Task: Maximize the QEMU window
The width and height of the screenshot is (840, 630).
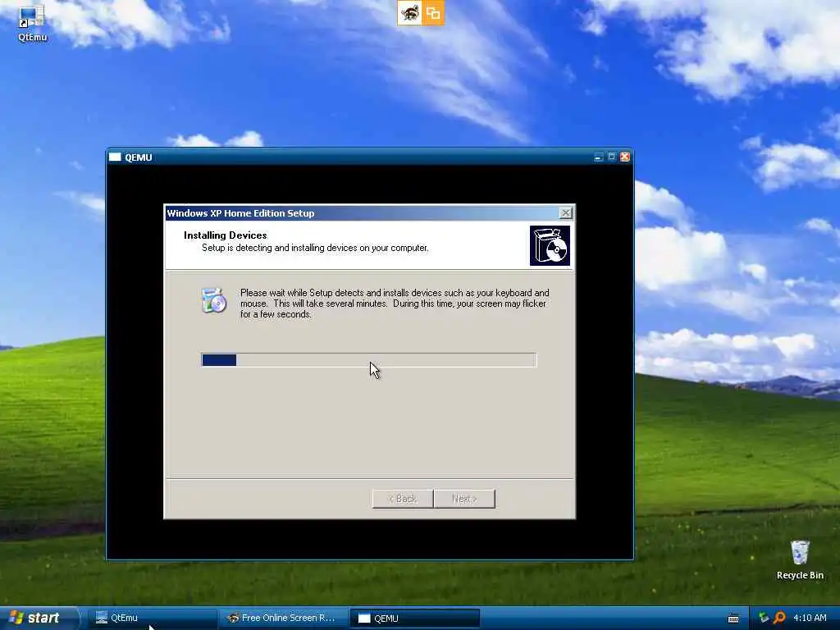Action: [x=611, y=157]
